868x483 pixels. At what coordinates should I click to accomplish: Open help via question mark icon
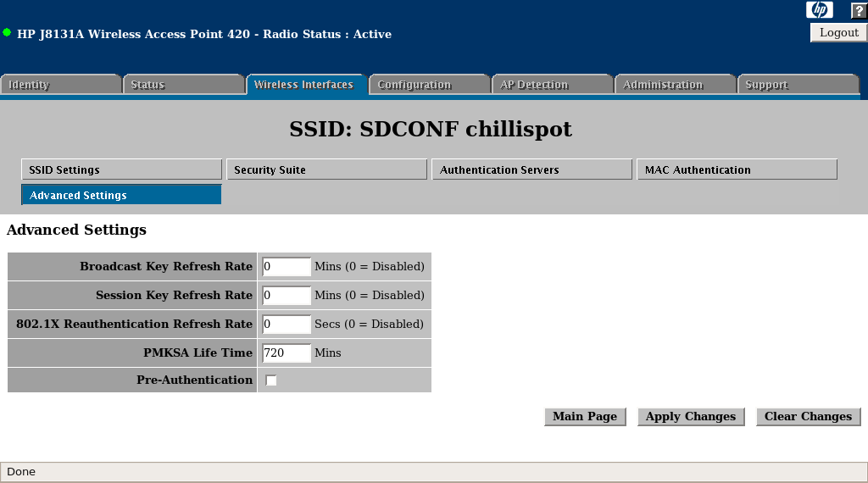pos(858,10)
